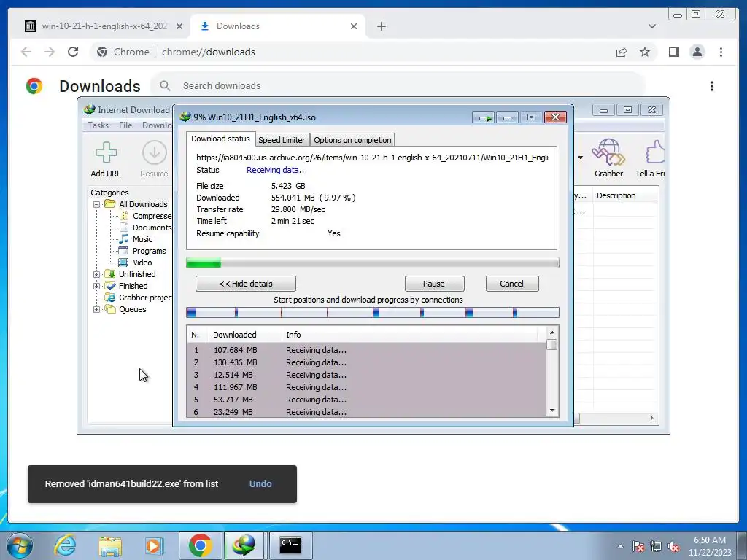Select connection row with 12.514 MB

point(366,375)
